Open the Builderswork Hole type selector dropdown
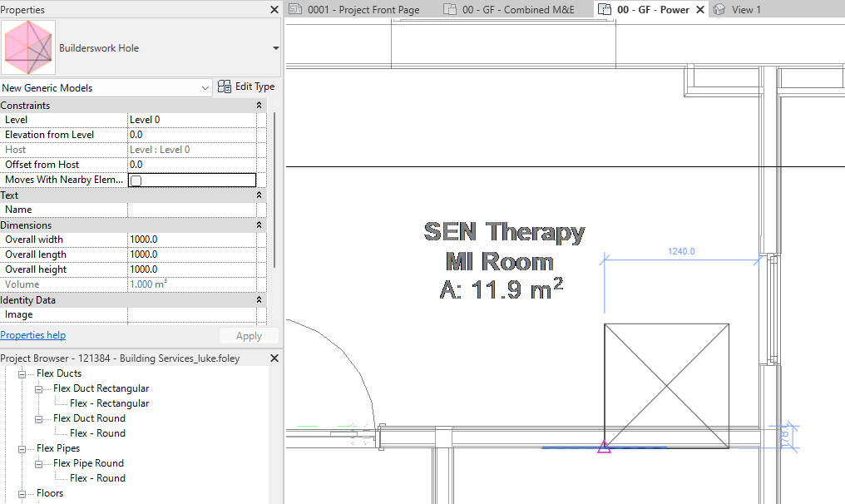 coord(276,48)
